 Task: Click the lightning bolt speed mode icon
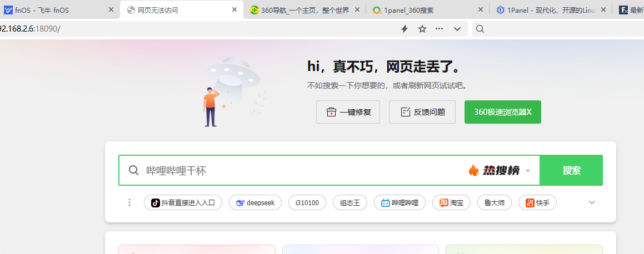coord(405,29)
